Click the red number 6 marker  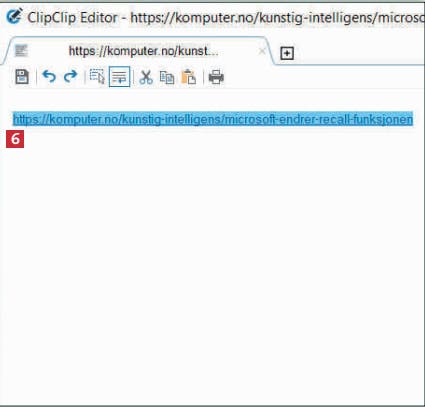pos(15,139)
